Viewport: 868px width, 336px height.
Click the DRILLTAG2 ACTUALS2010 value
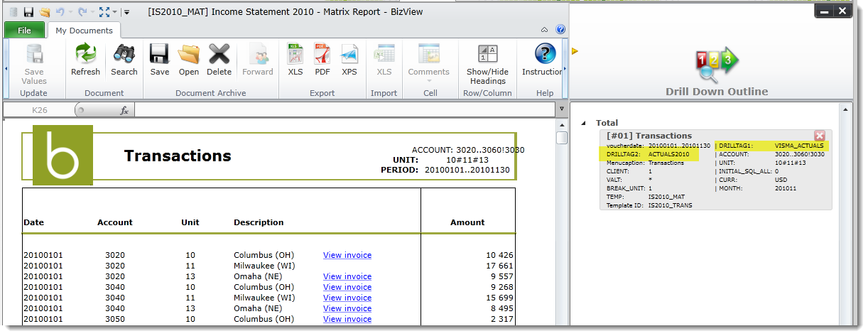tap(670, 154)
